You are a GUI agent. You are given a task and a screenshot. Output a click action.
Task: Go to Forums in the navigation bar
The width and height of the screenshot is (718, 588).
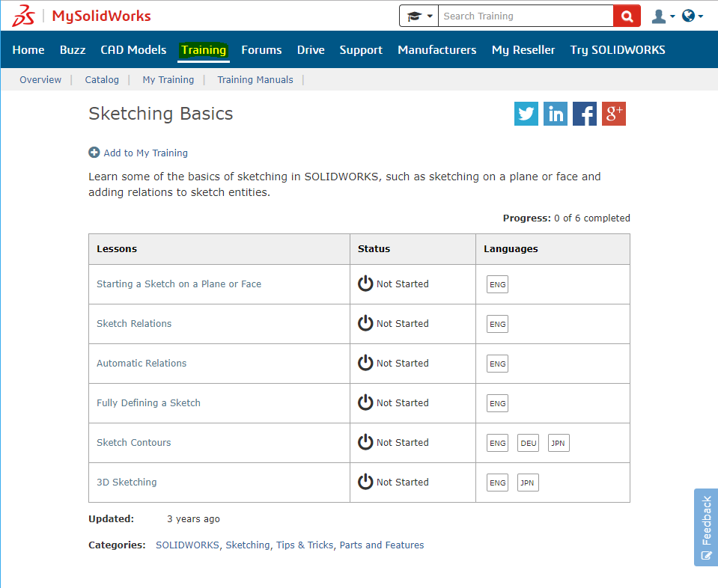tap(261, 50)
